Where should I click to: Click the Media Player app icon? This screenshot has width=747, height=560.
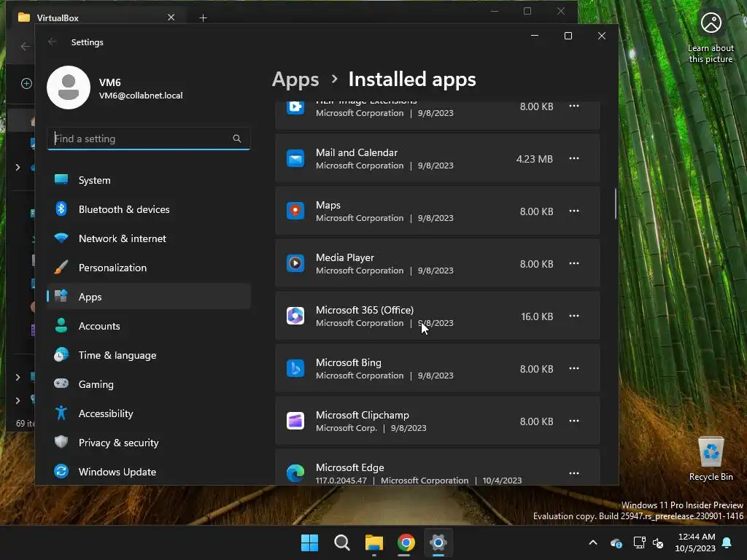click(x=295, y=263)
